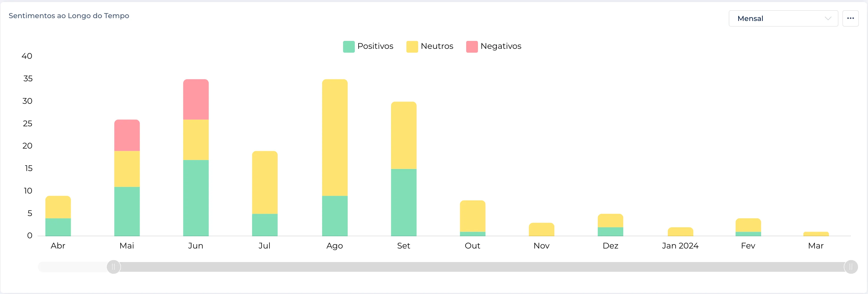
Task: Click the right range slider handle
Action: tap(850, 267)
